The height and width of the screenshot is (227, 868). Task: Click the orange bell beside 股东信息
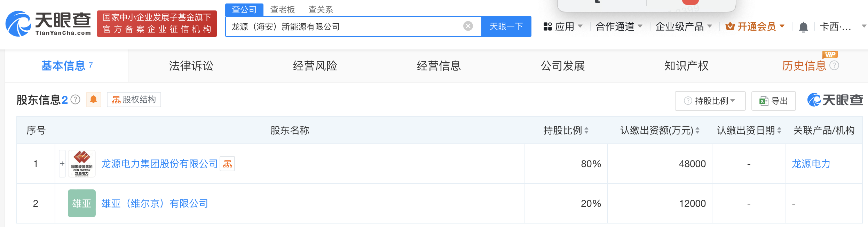coord(94,100)
